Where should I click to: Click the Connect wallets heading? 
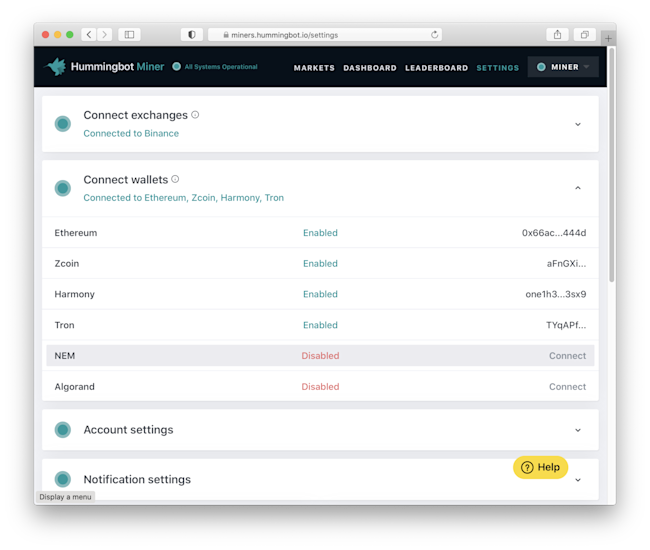[x=126, y=179]
